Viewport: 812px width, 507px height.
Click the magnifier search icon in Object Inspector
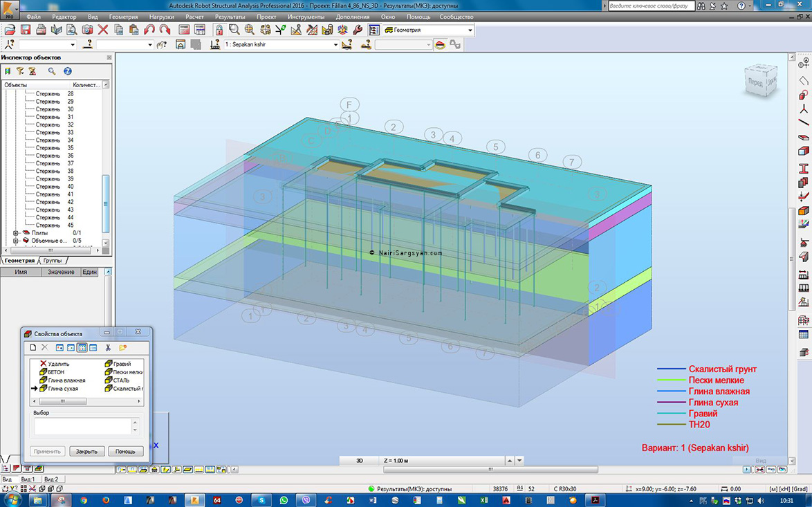tap(52, 71)
